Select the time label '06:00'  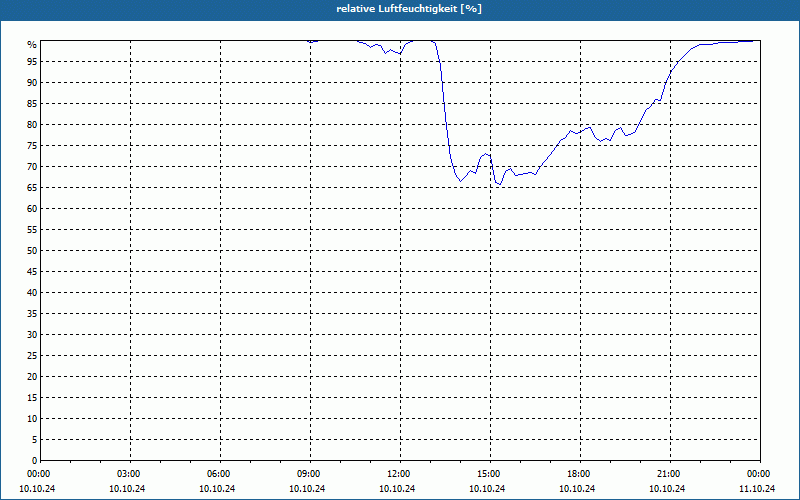point(220,474)
